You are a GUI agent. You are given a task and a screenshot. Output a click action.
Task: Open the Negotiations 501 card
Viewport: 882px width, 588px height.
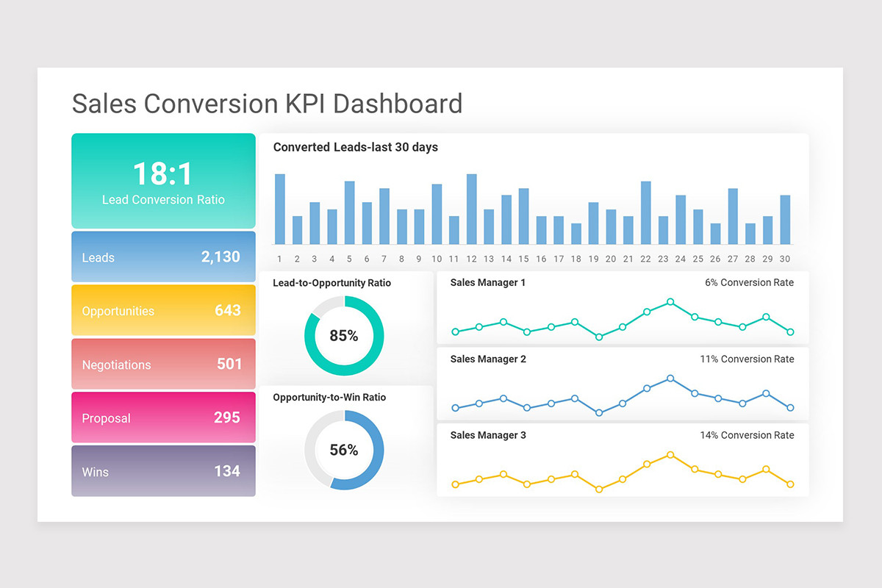pos(163,364)
